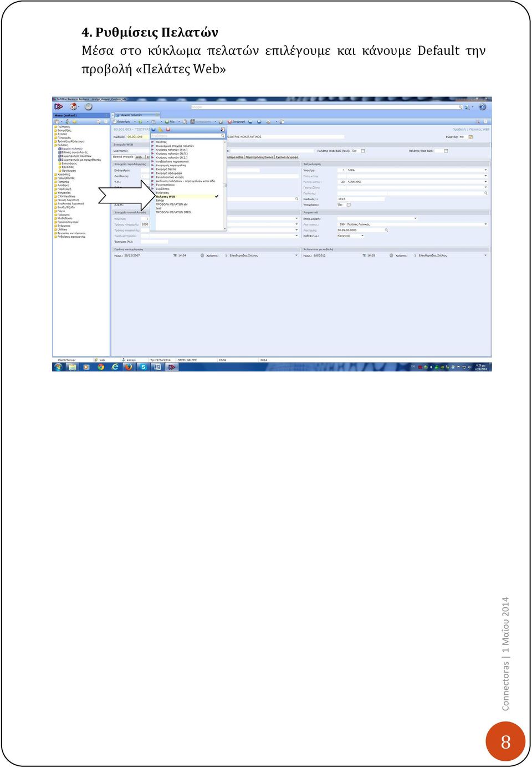Screen dimensions: 532x768
Task: Click the Κωδικός 1 field showing 1823
Action: 361,199
